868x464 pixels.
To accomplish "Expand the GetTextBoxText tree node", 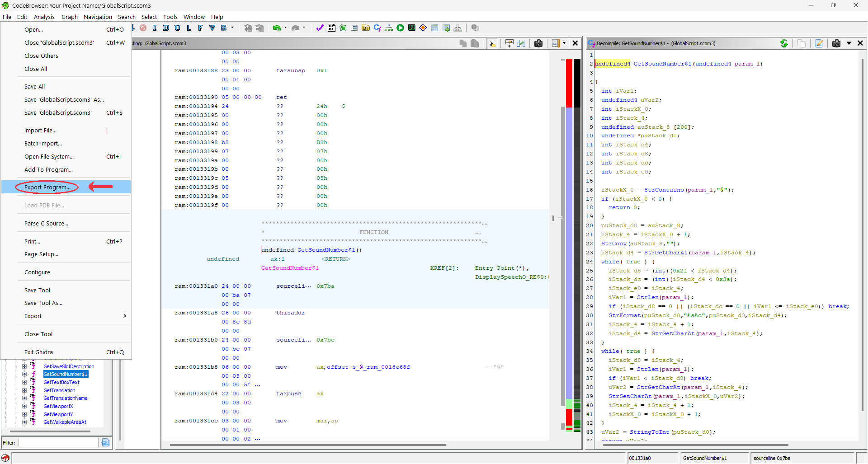I will [24, 382].
